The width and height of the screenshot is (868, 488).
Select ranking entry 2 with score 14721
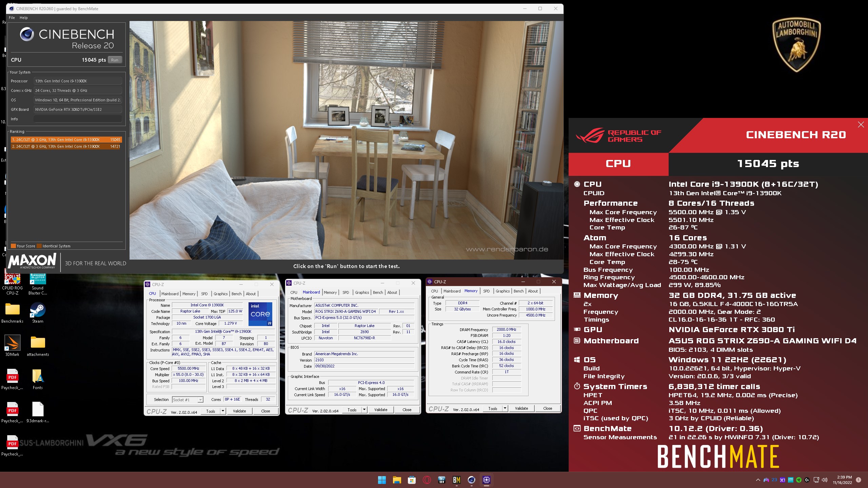66,146
